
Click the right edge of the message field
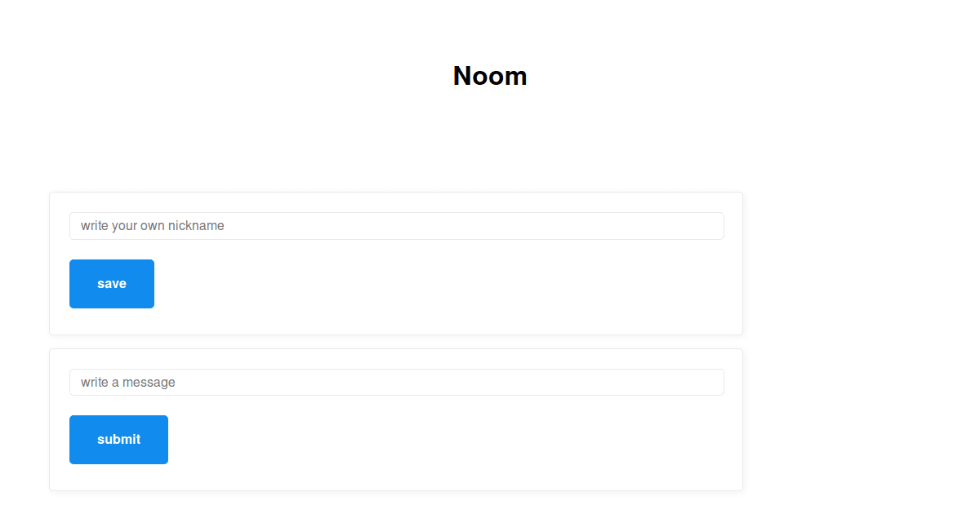717,382
